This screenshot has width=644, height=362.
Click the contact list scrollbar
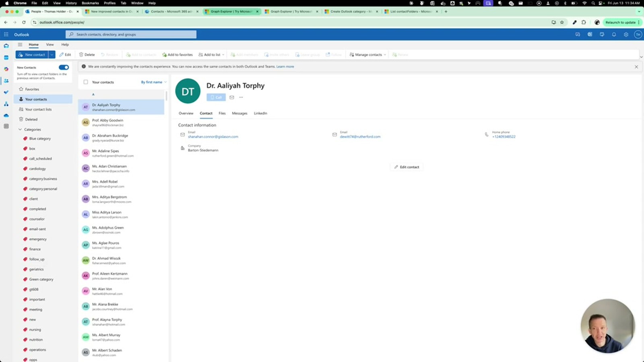coord(166,96)
